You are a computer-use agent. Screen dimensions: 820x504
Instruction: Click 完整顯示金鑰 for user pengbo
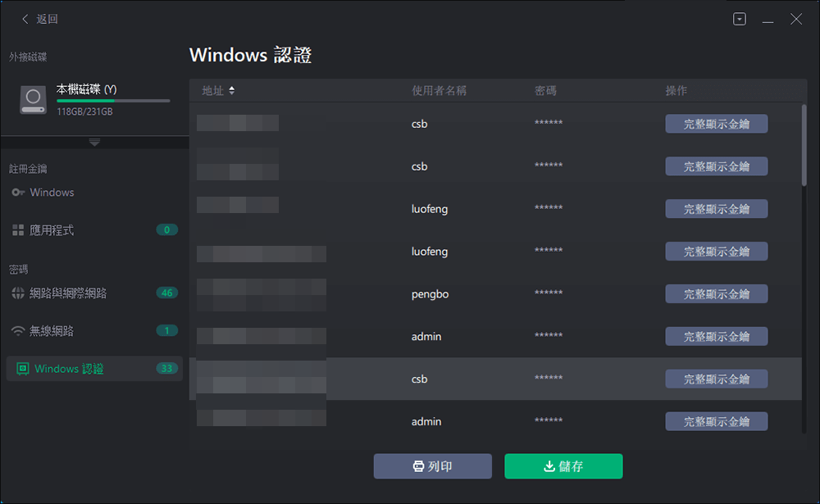point(716,293)
